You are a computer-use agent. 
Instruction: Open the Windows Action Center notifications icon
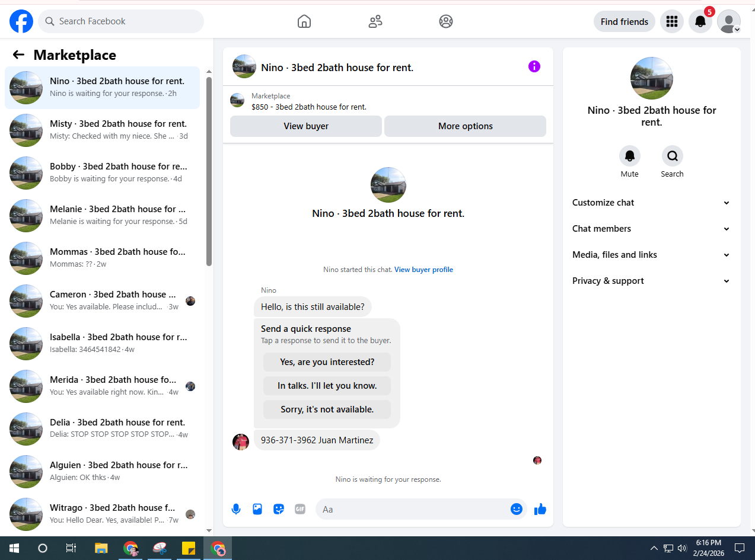click(740, 548)
